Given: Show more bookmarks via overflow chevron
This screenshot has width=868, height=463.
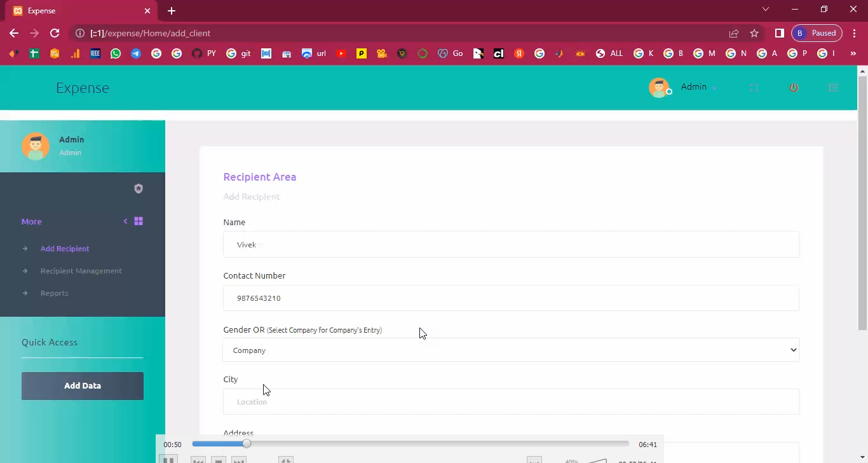Looking at the screenshot, I should click(853, 54).
